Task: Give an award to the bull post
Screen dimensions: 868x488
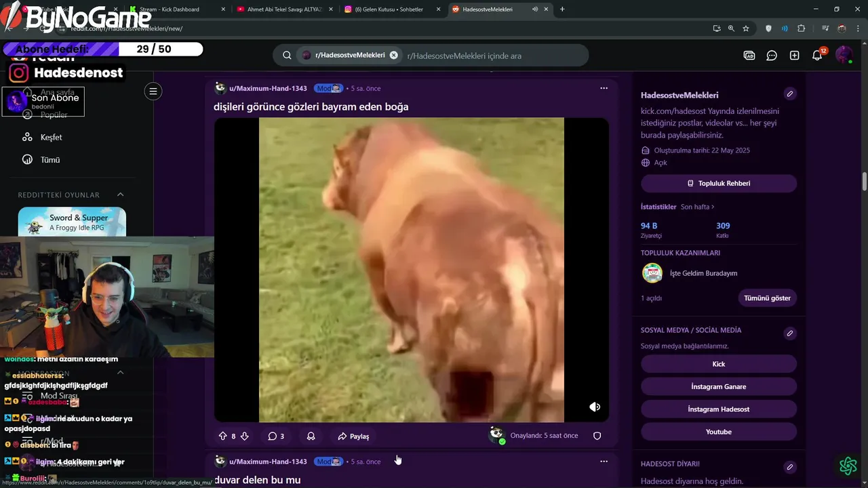Action: click(x=311, y=436)
